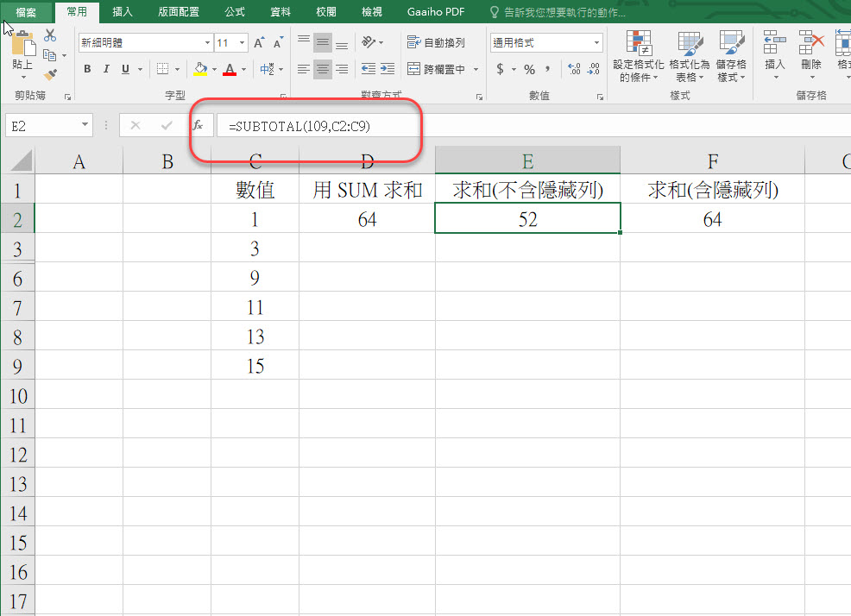Open the clipboard (剪貼簿) dialog launcher
The width and height of the screenshot is (851, 616).
coord(68,97)
